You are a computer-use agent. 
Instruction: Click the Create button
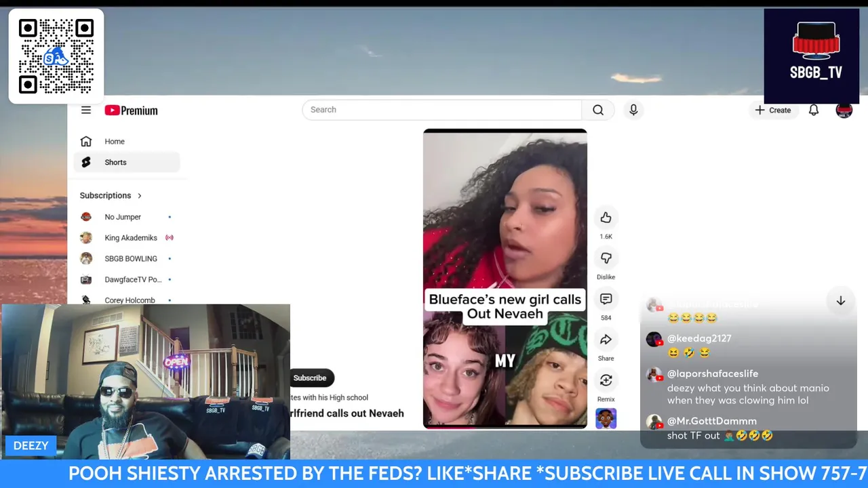click(x=773, y=110)
